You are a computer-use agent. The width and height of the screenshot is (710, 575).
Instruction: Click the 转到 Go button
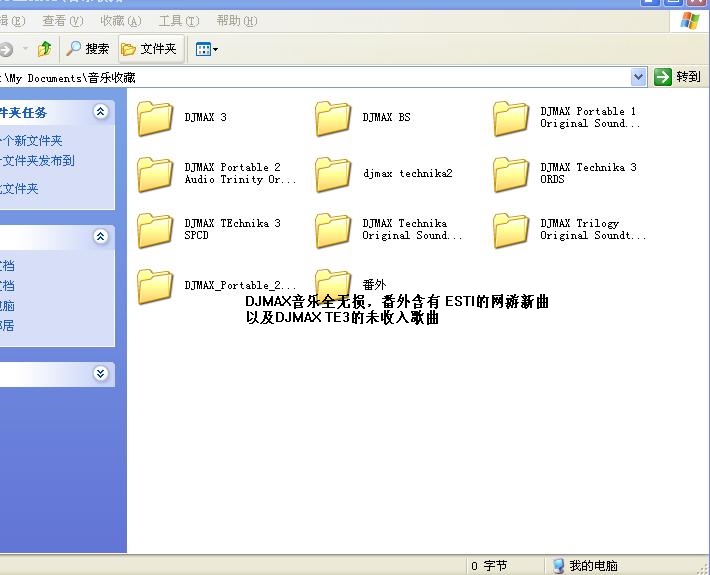pos(677,77)
